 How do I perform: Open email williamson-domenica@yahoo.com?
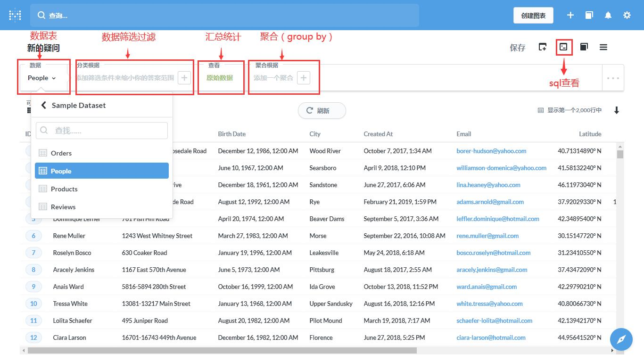point(502,168)
